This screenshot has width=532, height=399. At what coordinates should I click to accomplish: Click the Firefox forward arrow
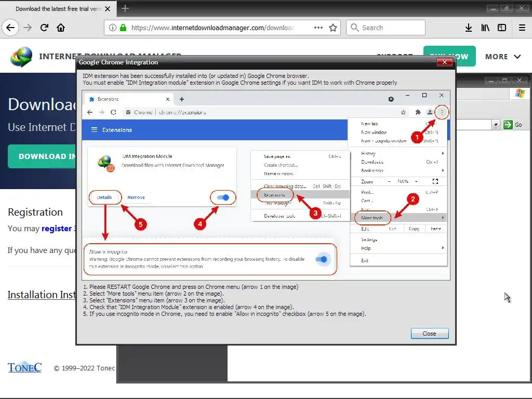coord(28,28)
